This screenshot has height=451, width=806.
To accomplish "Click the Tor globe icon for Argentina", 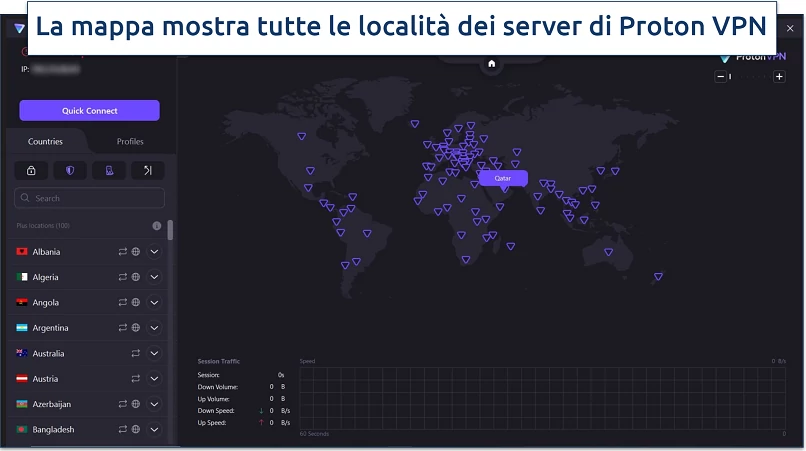I will tap(136, 328).
